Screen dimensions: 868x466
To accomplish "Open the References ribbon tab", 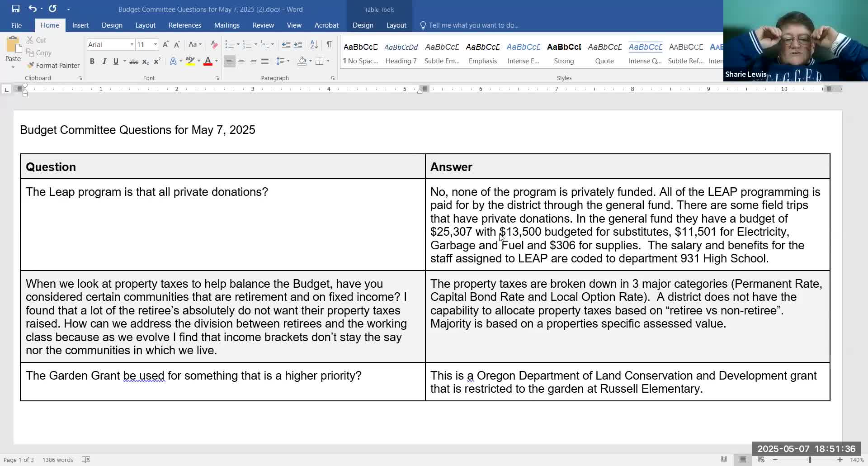I will pyautogui.click(x=184, y=25).
